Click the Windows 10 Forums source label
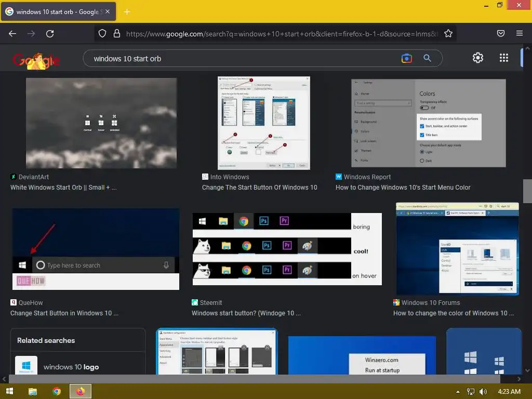532x399 pixels. (427, 303)
